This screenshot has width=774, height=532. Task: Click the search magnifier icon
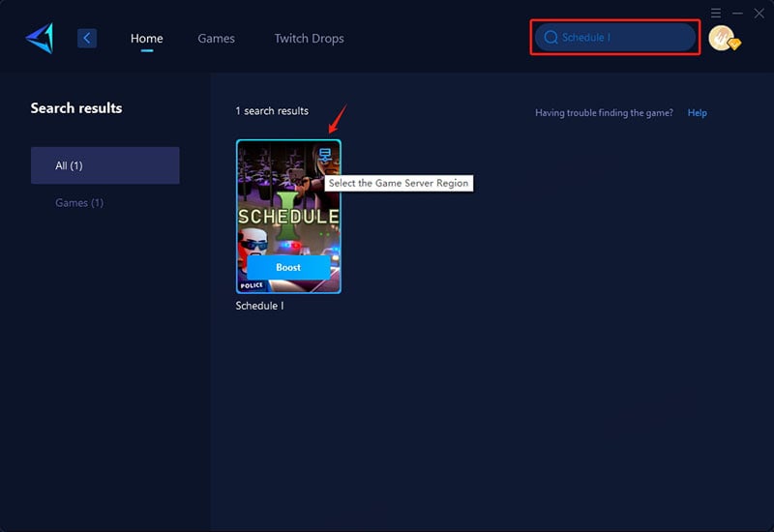tap(551, 38)
